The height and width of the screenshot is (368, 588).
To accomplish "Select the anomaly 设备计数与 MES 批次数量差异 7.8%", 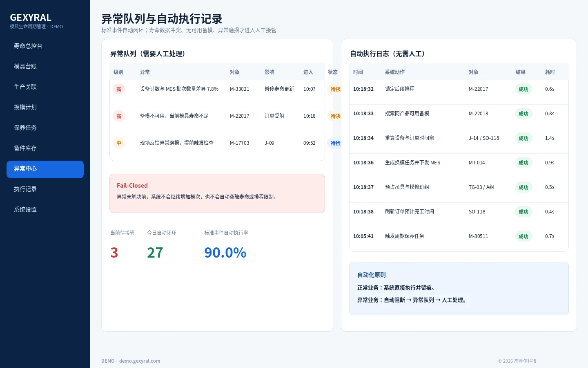I will pyautogui.click(x=179, y=89).
